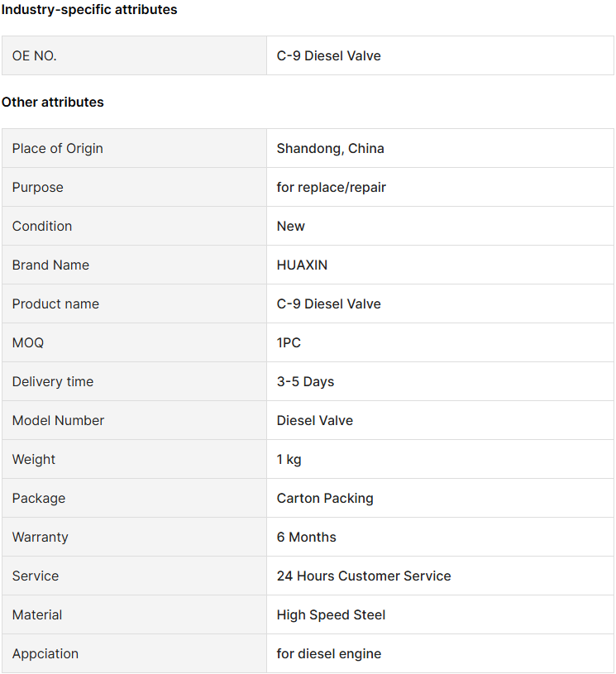The image size is (616, 674).
Task: Click the 'Industry-specific attributes' heading
Action: pyautogui.click(x=89, y=9)
